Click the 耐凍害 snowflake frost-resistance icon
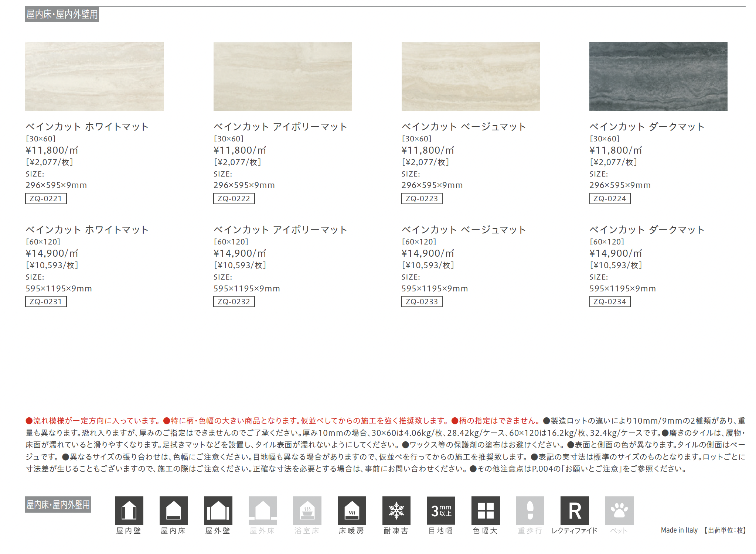 396,510
